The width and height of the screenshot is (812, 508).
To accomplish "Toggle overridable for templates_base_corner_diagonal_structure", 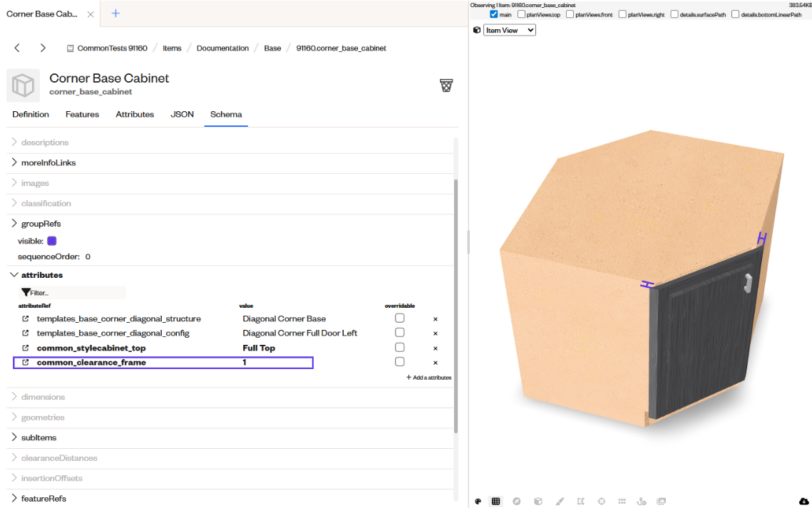I will click(x=400, y=318).
